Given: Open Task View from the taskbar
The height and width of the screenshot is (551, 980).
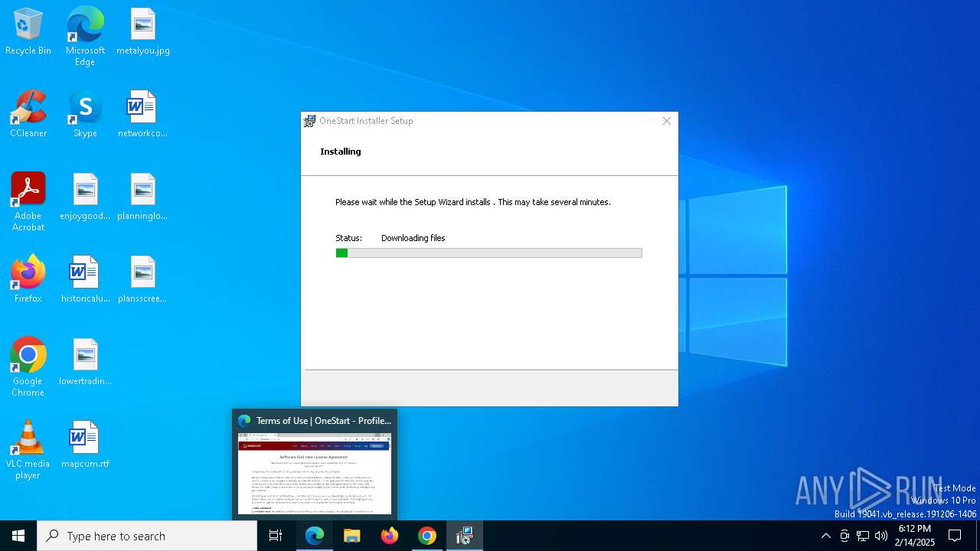Looking at the screenshot, I should tap(276, 536).
